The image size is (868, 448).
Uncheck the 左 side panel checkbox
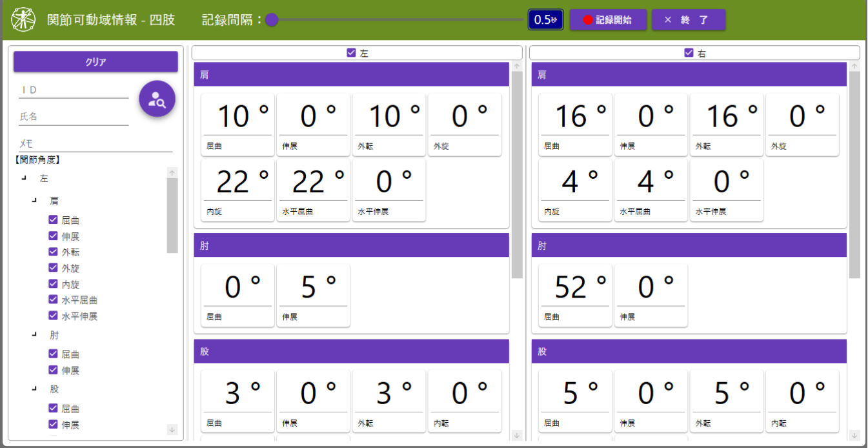tap(351, 53)
